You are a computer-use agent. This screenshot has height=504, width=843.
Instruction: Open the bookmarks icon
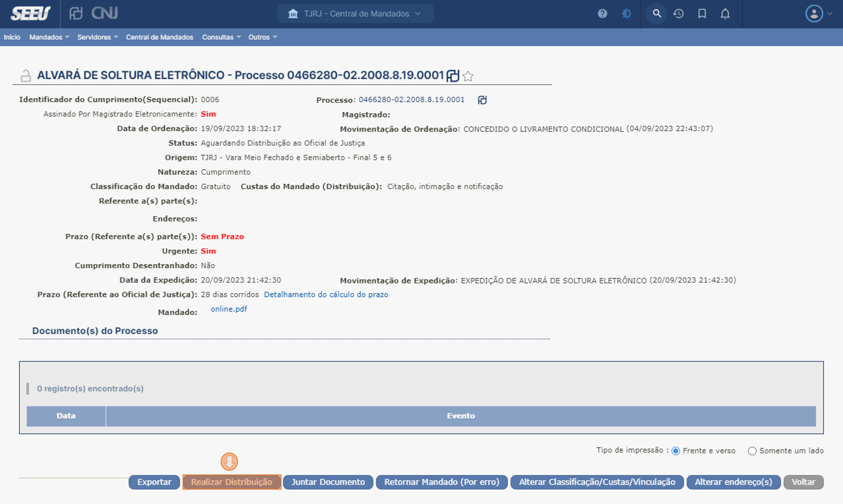pos(702,13)
